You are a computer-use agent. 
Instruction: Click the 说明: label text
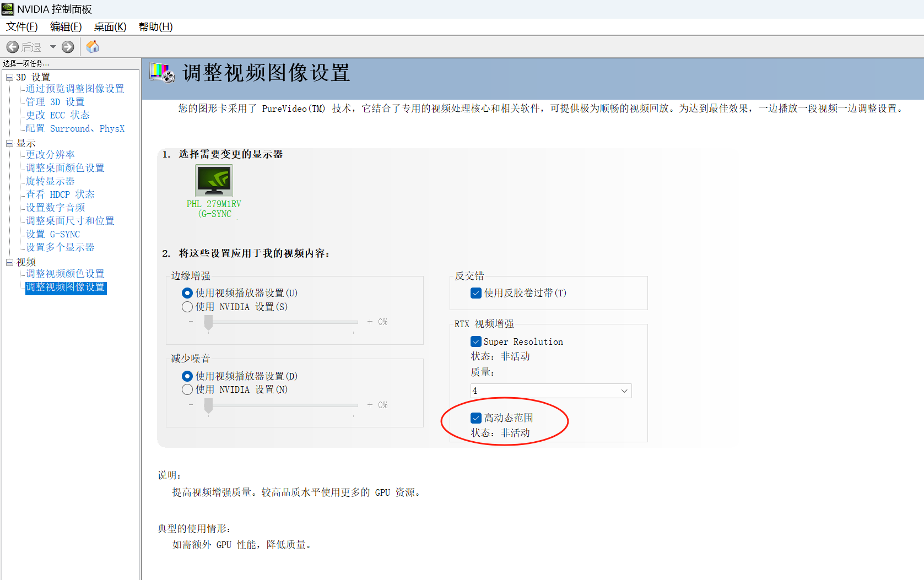point(170,475)
